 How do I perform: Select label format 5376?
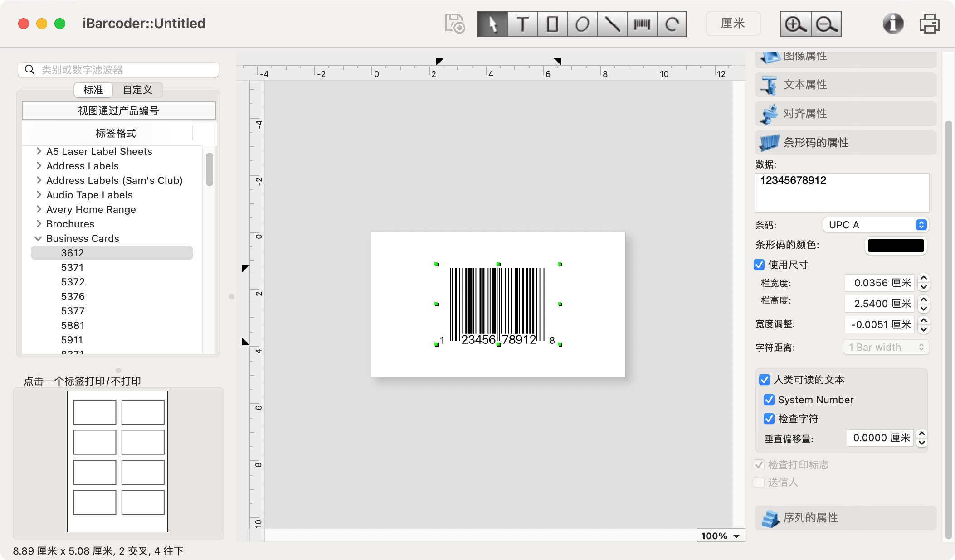(x=73, y=296)
